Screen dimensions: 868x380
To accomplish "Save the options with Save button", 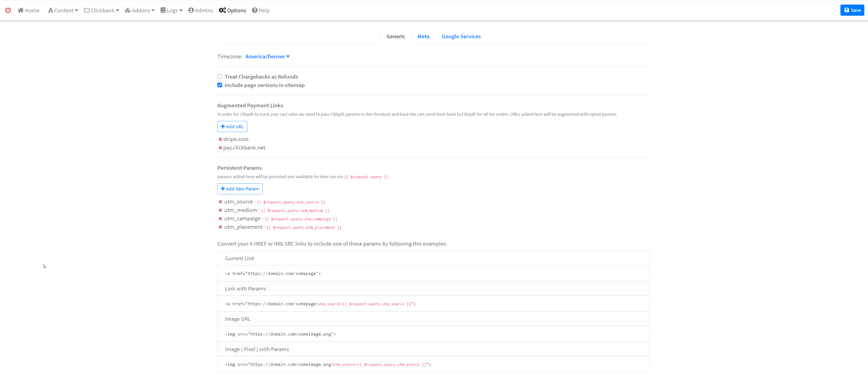I will point(852,10).
